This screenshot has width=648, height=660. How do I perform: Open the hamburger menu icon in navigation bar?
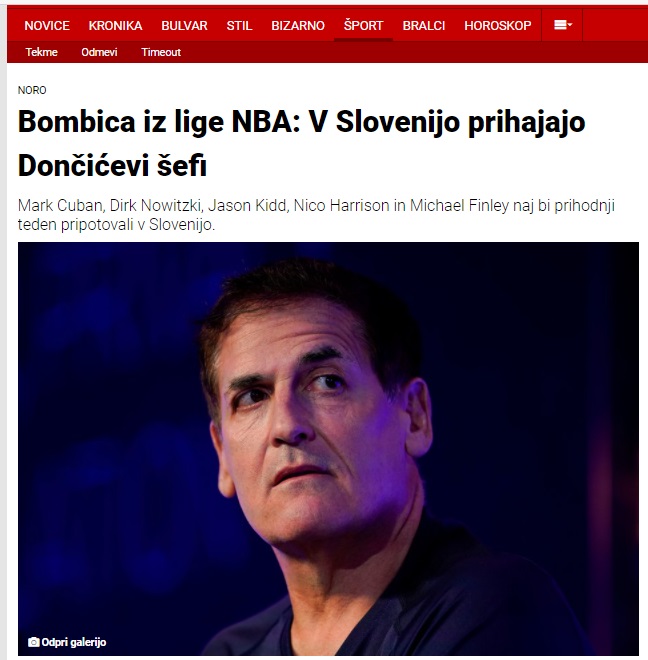[x=560, y=25]
